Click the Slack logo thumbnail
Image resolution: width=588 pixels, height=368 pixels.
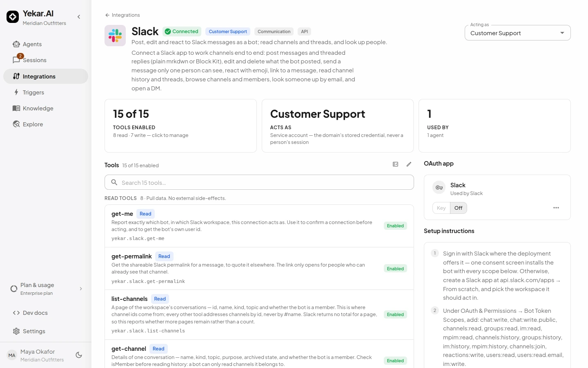pos(115,36)
